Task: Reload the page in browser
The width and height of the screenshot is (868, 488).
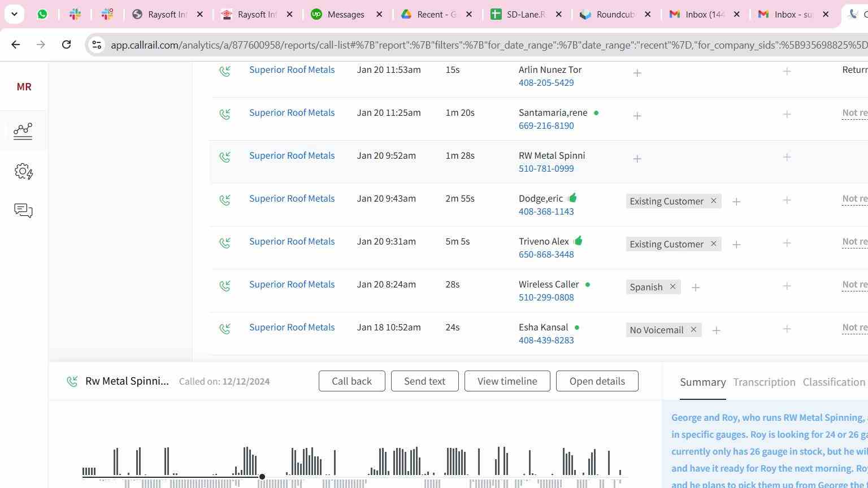Action: tap(66, 44)
